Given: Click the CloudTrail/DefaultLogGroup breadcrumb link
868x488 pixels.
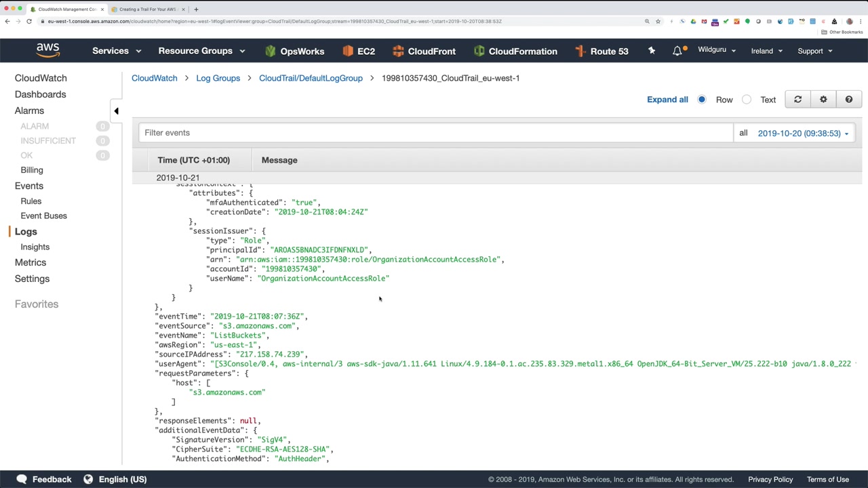Looking at the screenshot, I should click(311, 78).
